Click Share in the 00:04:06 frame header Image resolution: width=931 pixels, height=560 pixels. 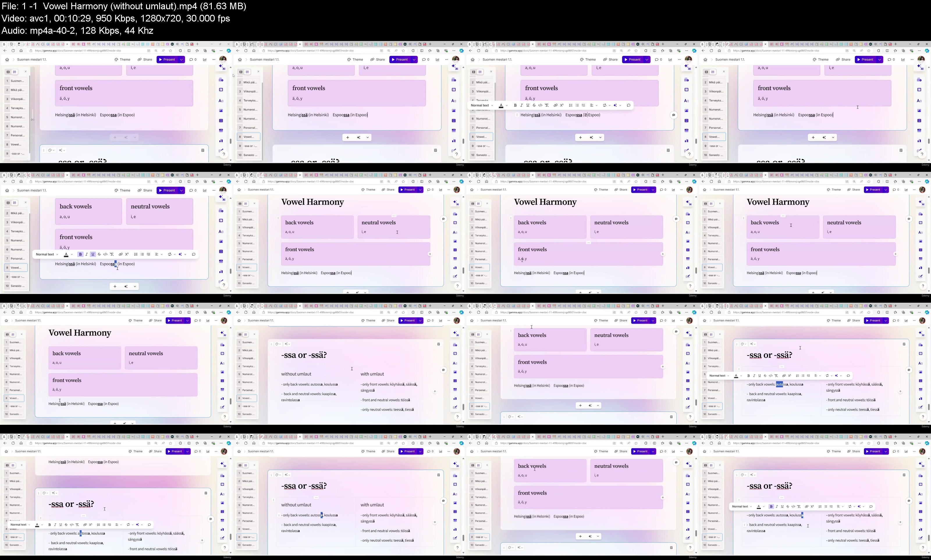tap(854, 190)
